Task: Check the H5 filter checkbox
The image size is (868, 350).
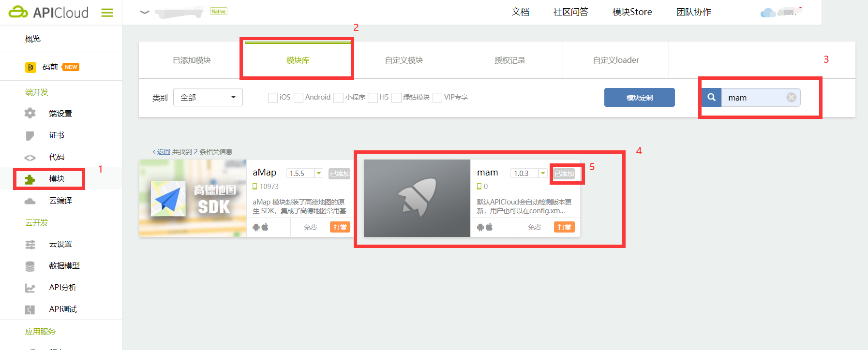Action: [x=373, y=98]
